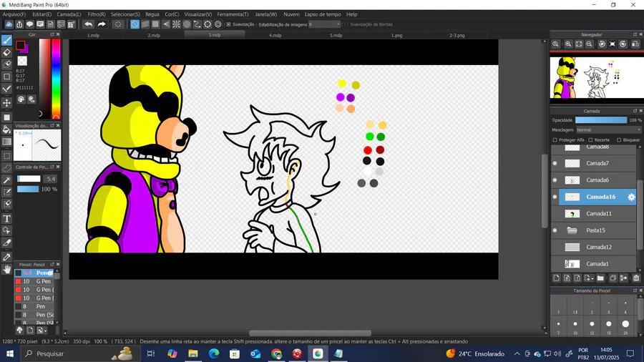The image size is (644, 362).
Task: Add new folder in layer panel
Action: (x=600, y=278)
